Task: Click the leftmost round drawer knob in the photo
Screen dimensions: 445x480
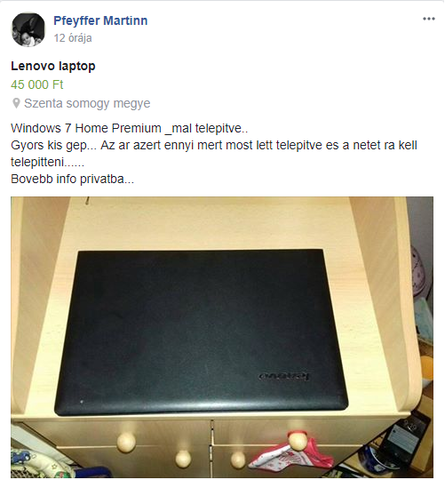Action: [126, 442]
